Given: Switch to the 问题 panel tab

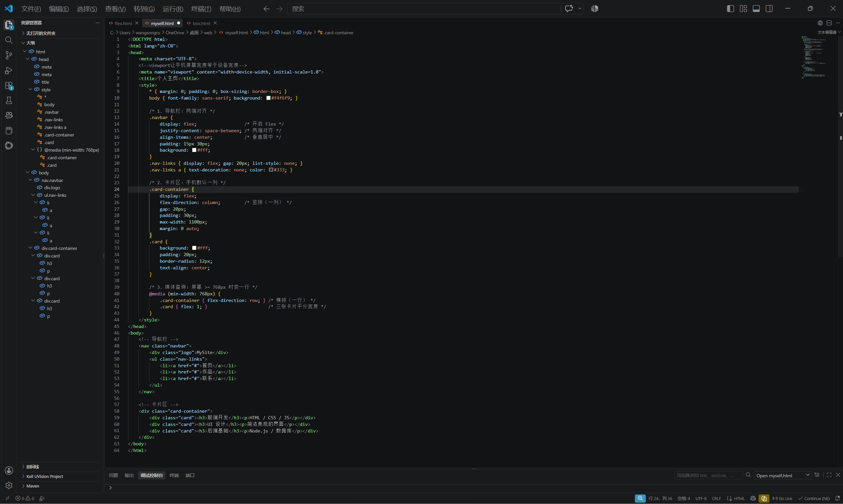Looking at the screenshot, I should (113, 475).
